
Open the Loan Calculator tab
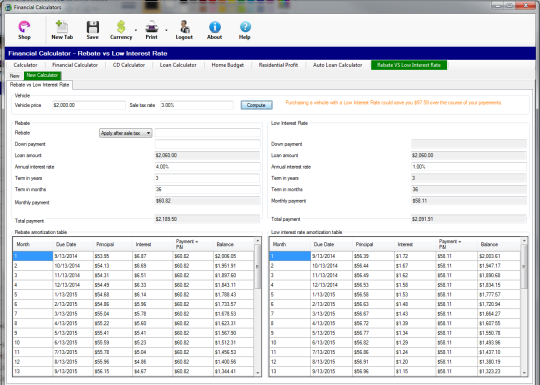[x=178, y=65]
